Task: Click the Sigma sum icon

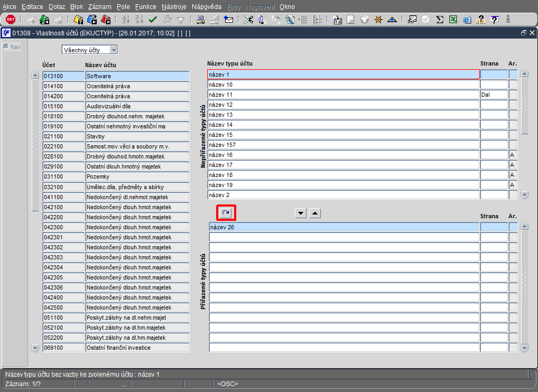Action: (440, 20)
